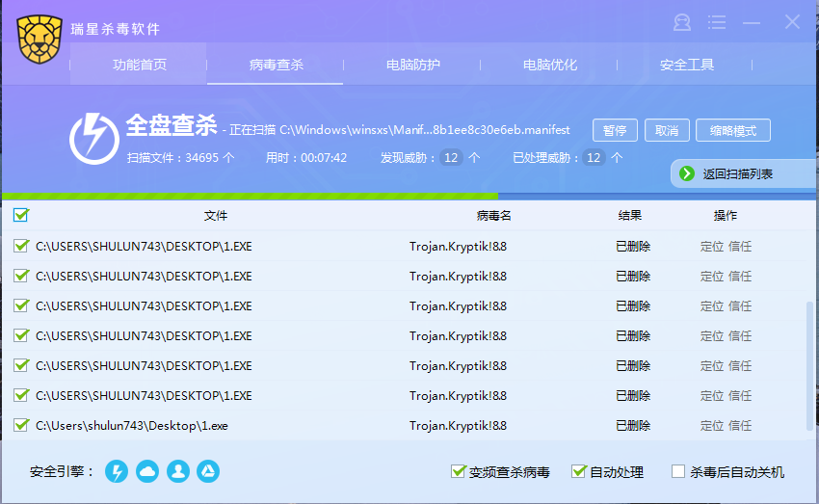Click the 发现威胁 count badge 12

click(451, 158)
